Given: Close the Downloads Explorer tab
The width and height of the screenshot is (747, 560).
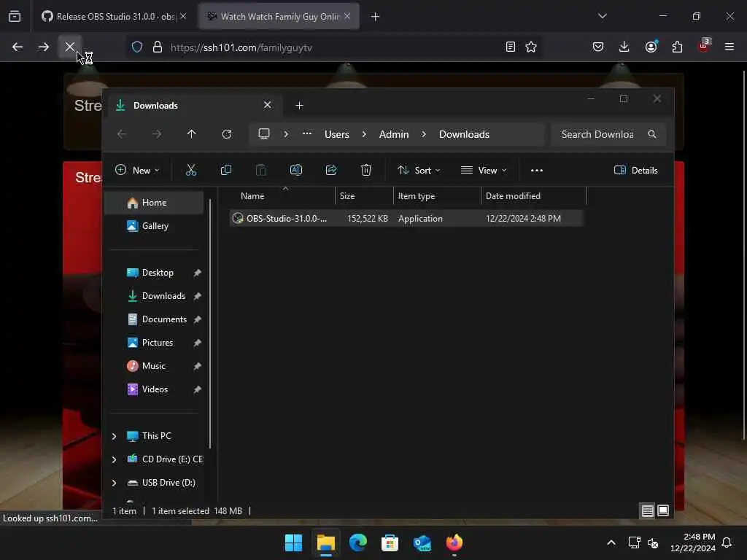Looking at the screenshot, I should 267,105.
